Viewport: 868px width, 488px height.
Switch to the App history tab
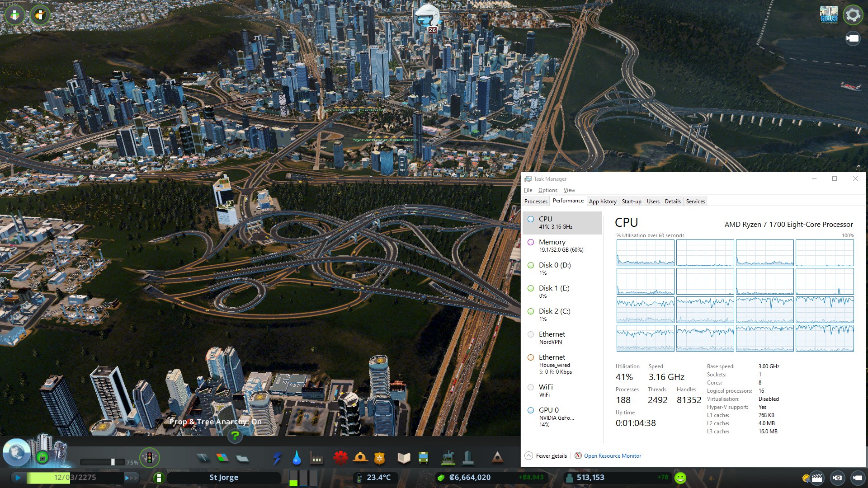tap(603, 202)
